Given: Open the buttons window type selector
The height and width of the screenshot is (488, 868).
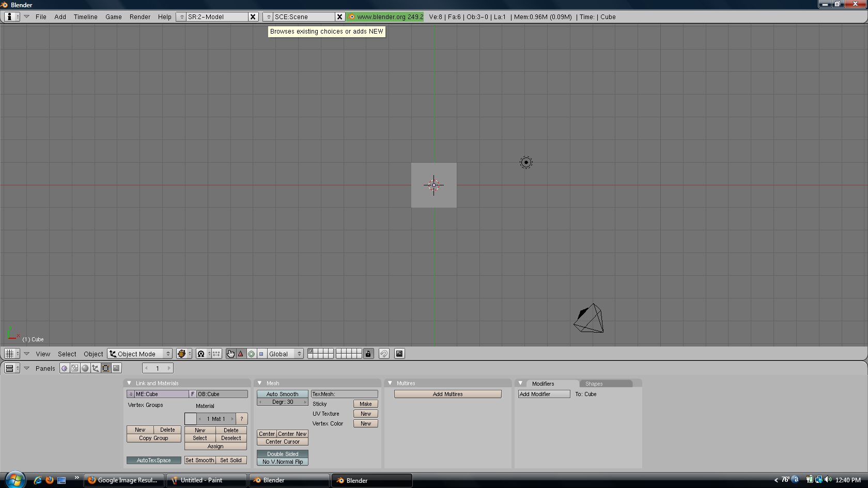Looking at the screenshot, I should point(12,368).
